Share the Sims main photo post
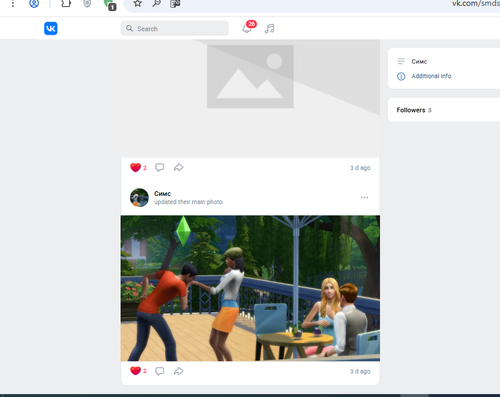Image resolution: width=500 pixels, height=397 pixels. pyautogui.click(x=178, y=371)
